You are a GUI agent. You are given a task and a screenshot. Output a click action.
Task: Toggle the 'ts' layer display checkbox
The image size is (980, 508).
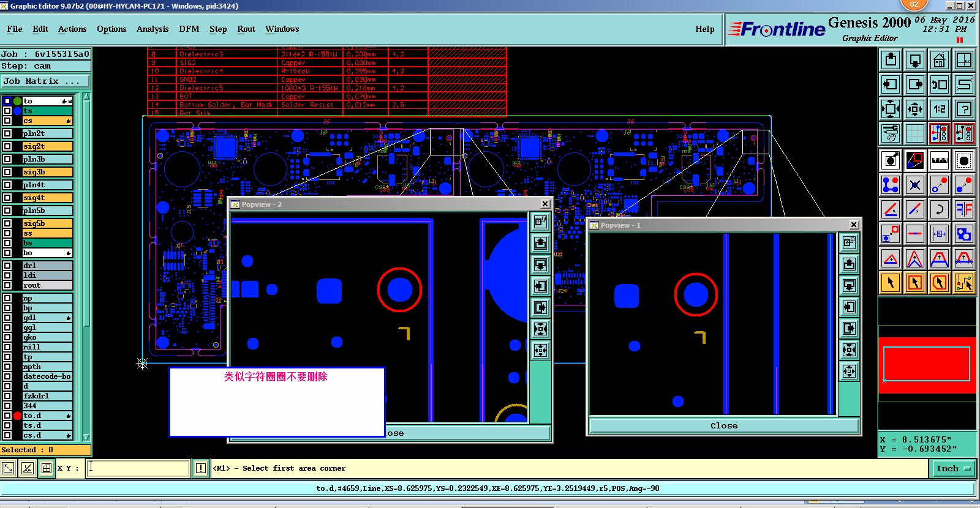click(7, 111)
